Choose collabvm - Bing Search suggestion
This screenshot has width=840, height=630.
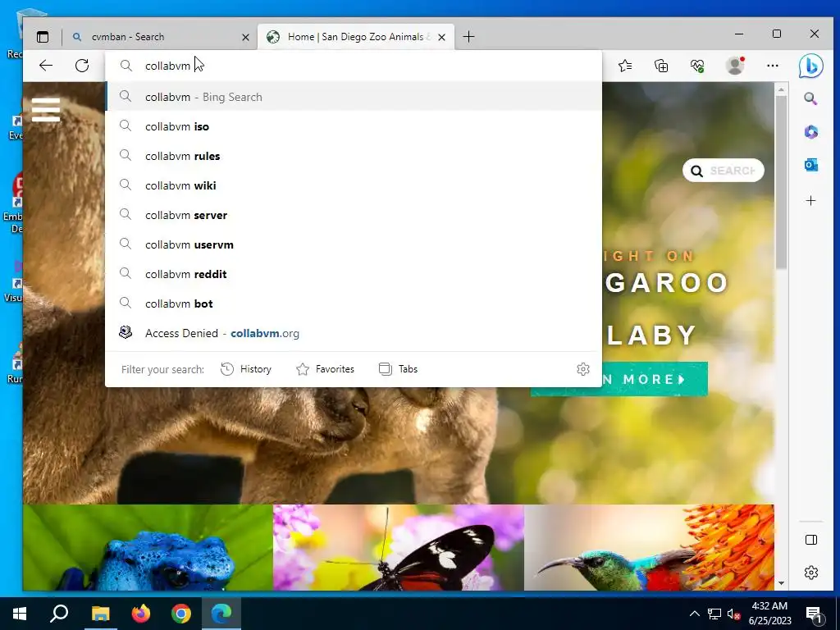pyautogui.click(x=354, y=97)
